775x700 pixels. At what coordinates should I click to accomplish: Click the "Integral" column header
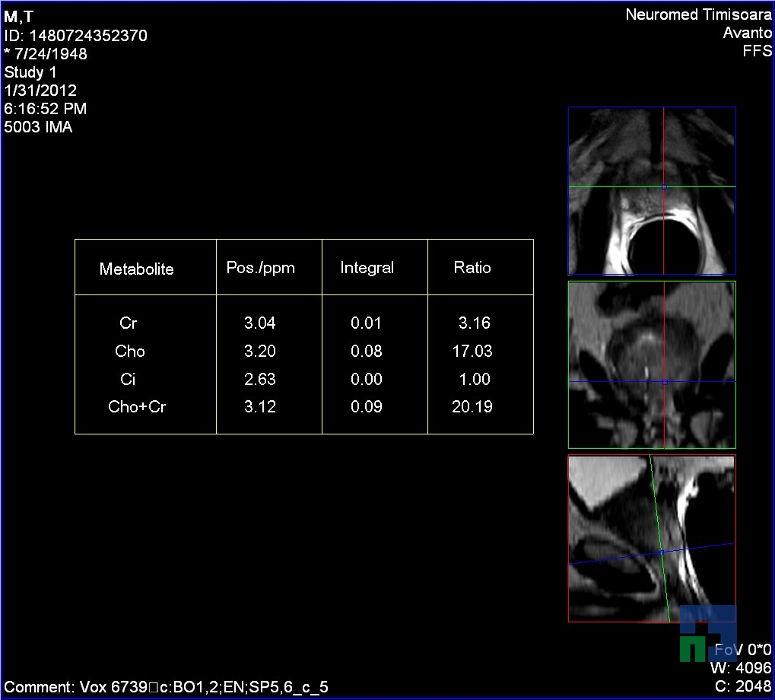click(x=367, y=268)
